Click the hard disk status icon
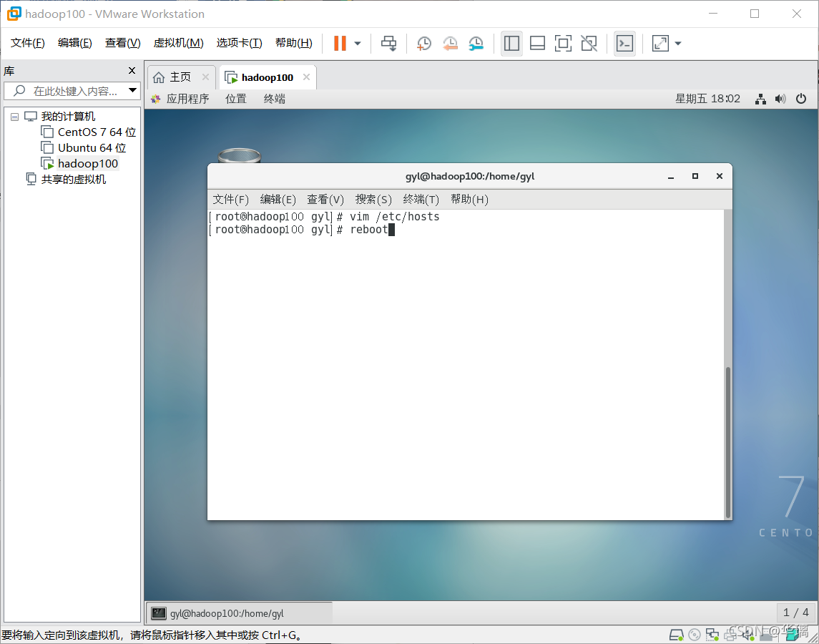 pyautogui.click(x=677, y=635)
